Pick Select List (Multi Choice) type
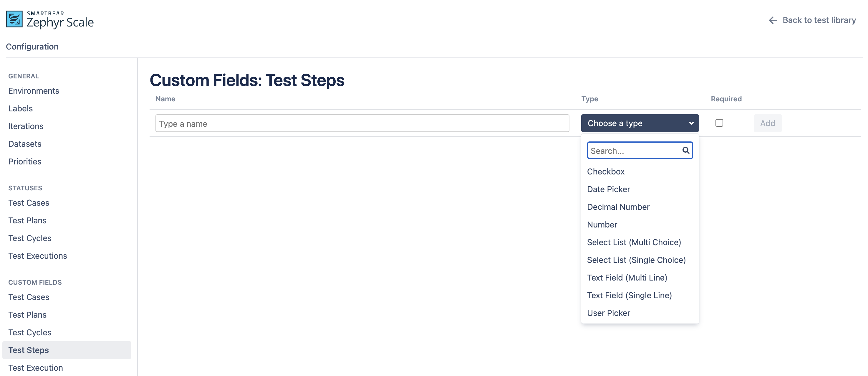The width and height of the screenshot is (868, 376). coord(634,242)
